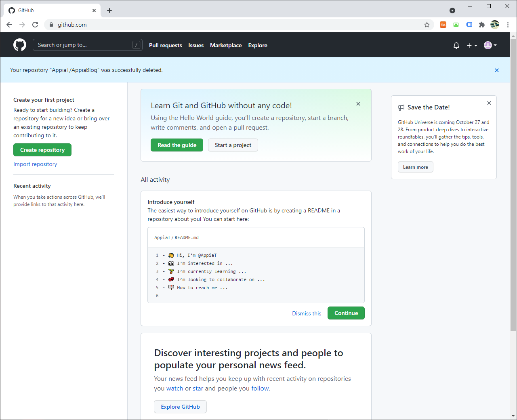Focus the Search or jump to field
This screenshot has width=517, height=420.
(88, 45)
